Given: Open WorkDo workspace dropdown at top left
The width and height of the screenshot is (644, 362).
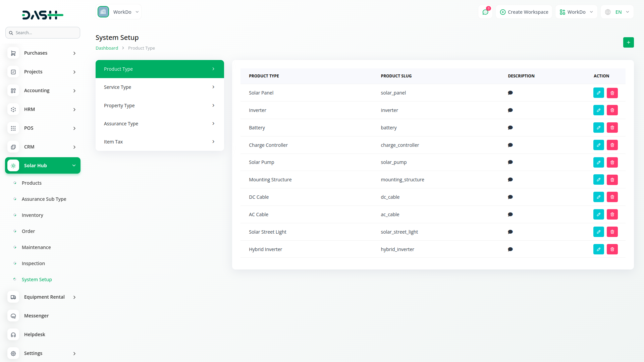Looking at the screenshot, I should [119, 12].
